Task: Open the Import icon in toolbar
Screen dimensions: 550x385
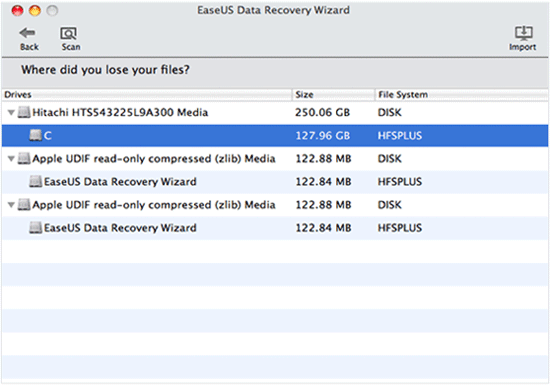Action: pyautogui.click(x=523, y=33)
